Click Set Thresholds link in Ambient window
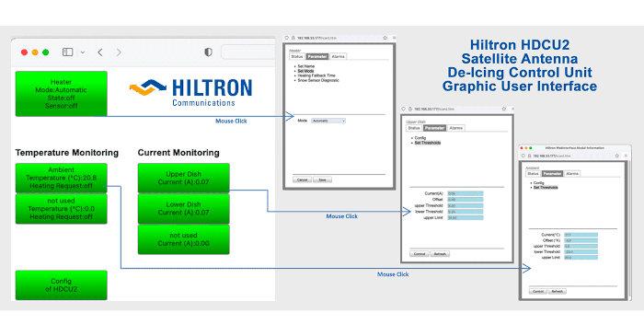Viewport: 644px width, 336px height. click(x=546, y=187)
